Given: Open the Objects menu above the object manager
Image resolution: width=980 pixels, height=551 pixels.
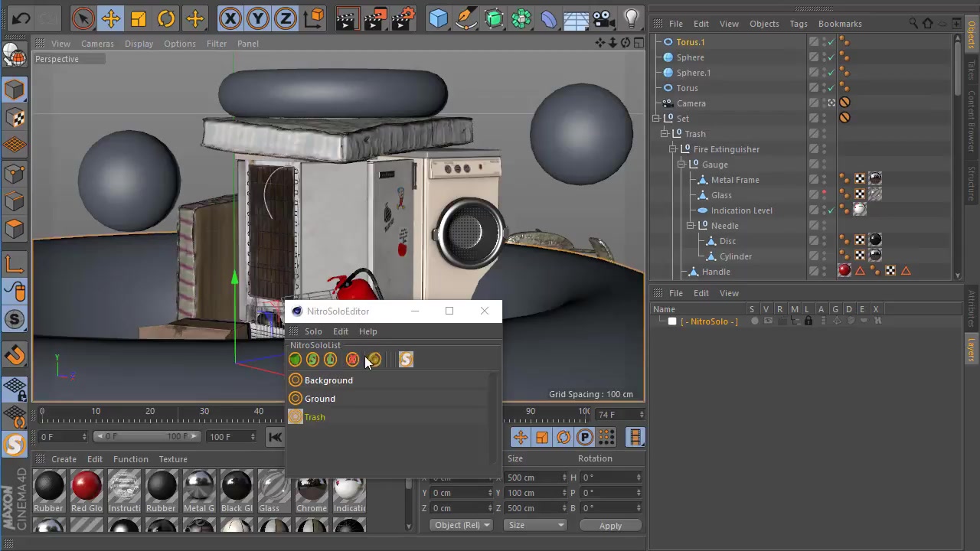Looking at the screenshot, I should click(x=764, y=24).
